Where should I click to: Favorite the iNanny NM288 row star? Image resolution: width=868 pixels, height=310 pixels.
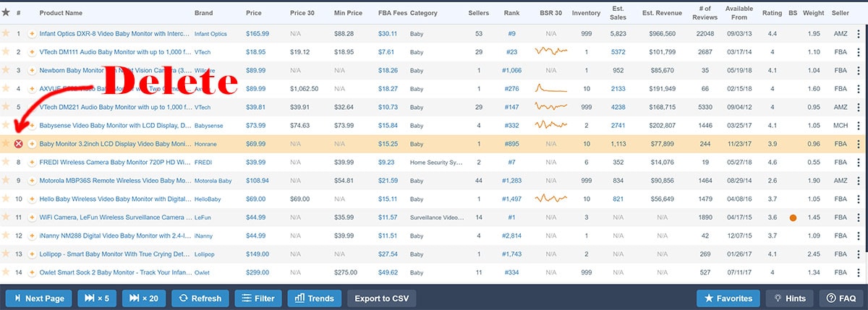(x=7, y=236)
